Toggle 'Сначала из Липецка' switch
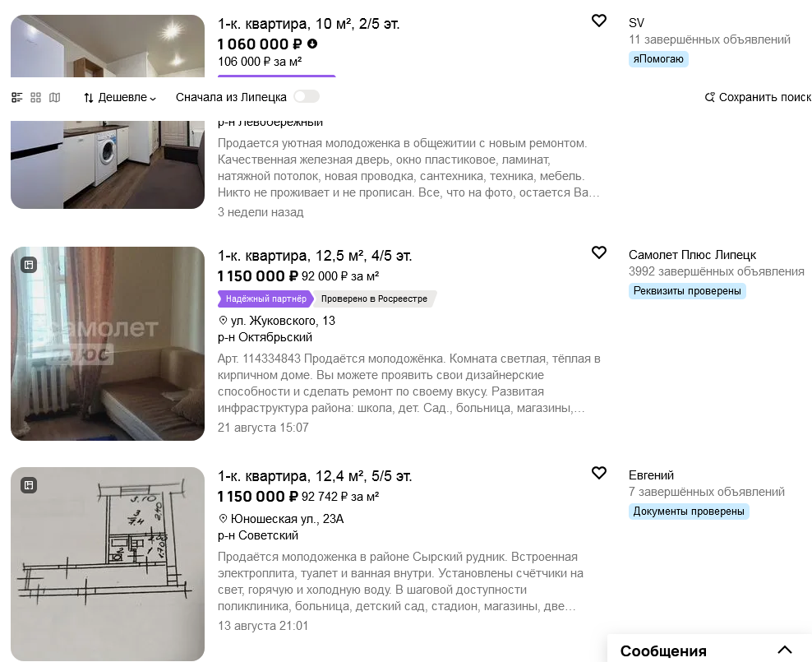The height and width of the screenshot is (662, 812). click(307, 97)
